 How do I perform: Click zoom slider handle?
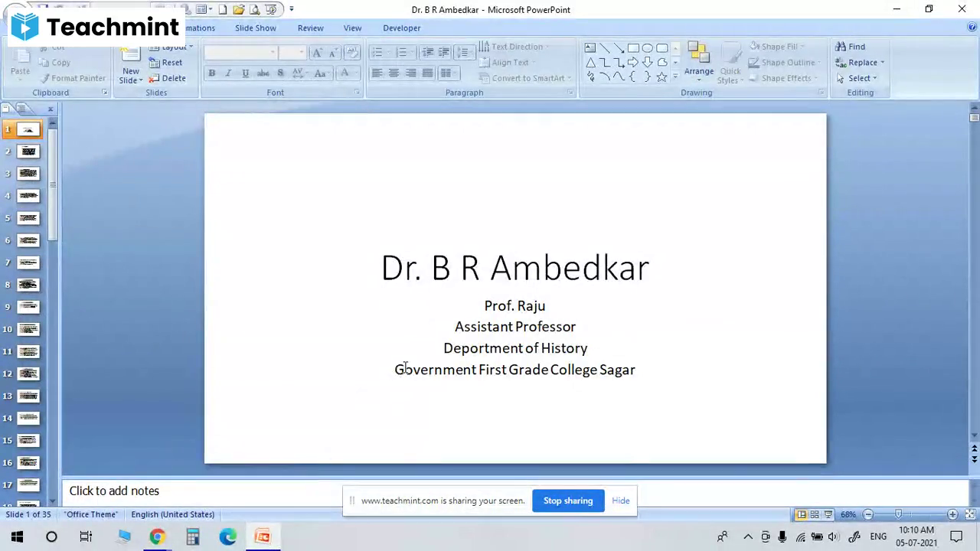coord(898,514)
